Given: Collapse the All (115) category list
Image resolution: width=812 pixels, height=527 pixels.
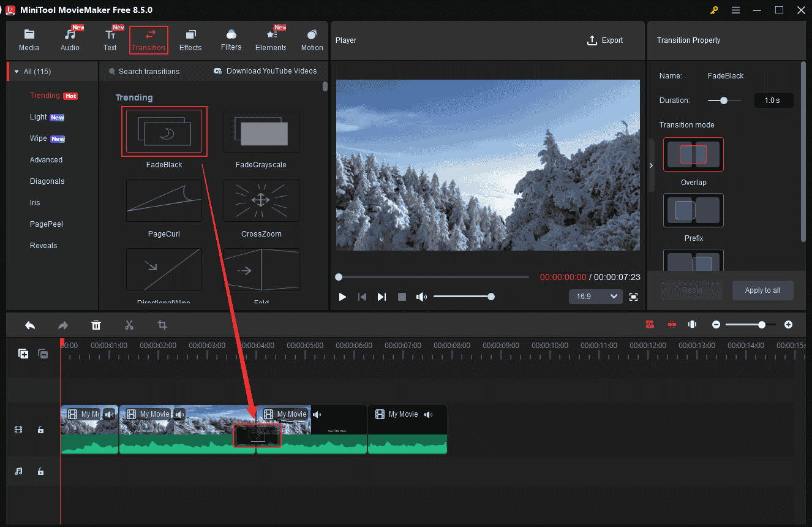Looking at the screenshot, I should tap(16, 70).
